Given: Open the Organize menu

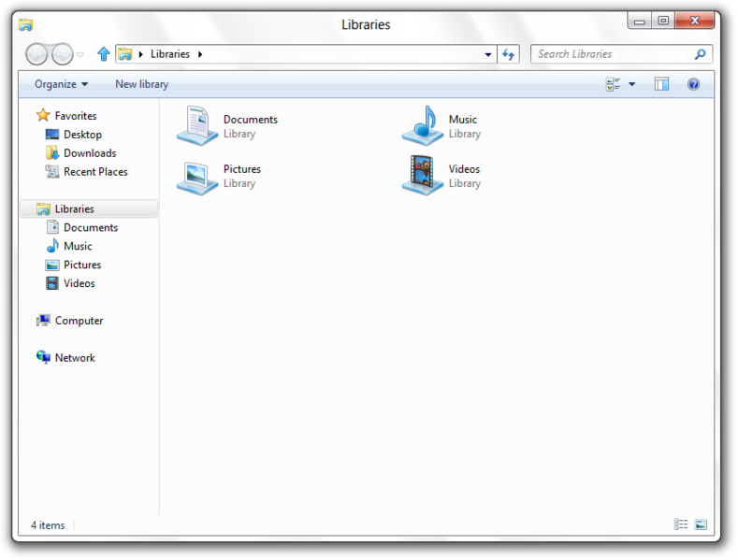Looking at the screenshot, I should pyautogui.click(x=61, y=84).
